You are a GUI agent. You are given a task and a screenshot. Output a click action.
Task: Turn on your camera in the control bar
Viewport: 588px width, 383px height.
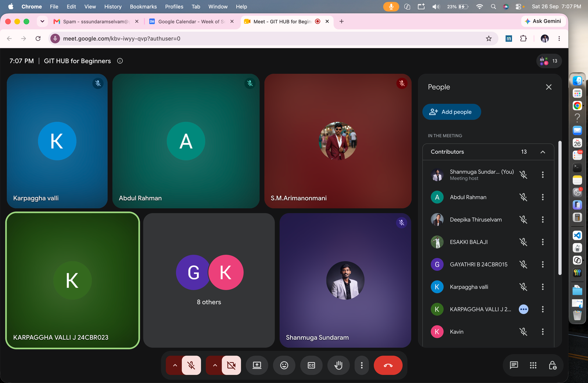tap(231, 365)
